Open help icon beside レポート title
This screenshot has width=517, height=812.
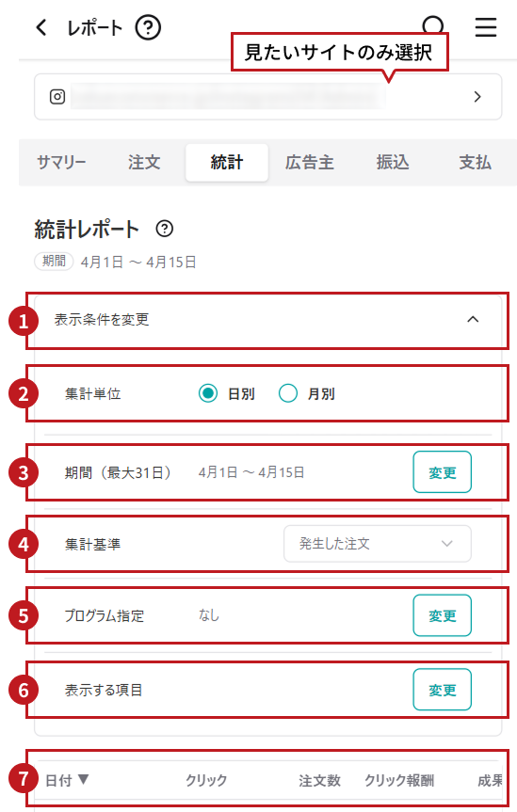(148, 27)
